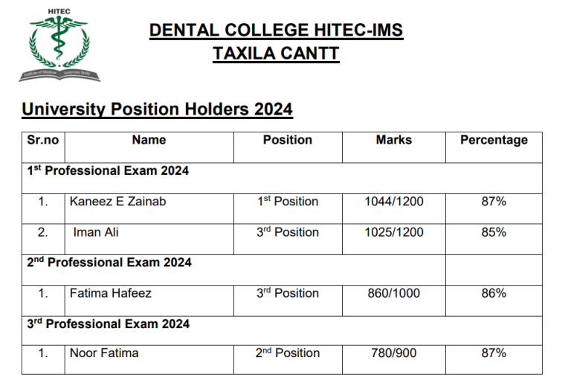Select the Iman Ali name cell
This screenshot has width=571, height=392.
[x=149, y=240]
